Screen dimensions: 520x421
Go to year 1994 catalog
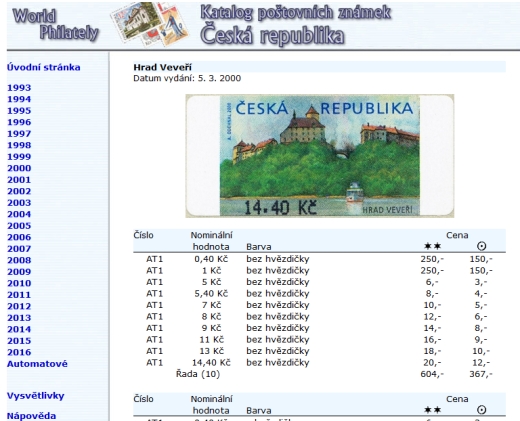[19, 99]
